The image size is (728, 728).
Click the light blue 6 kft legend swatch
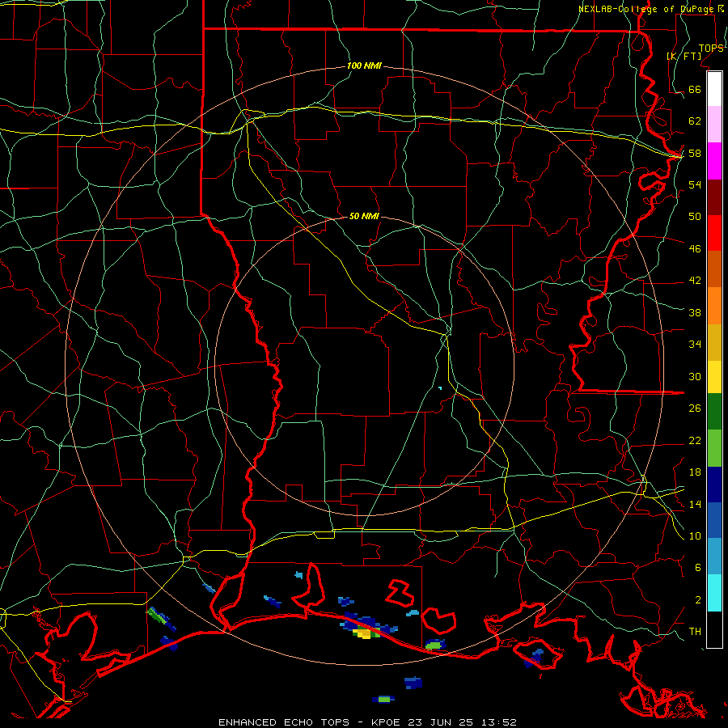[714, 556]
